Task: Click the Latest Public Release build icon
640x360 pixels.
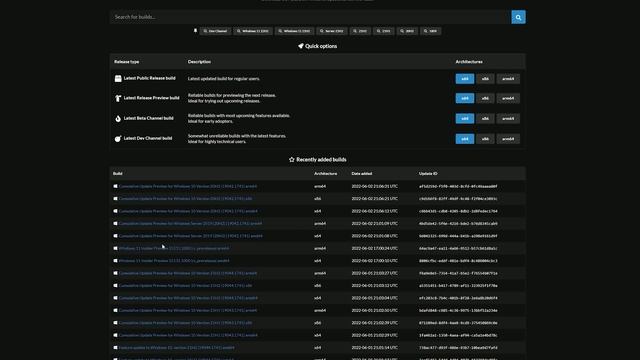Action: [x=118, y=78]
